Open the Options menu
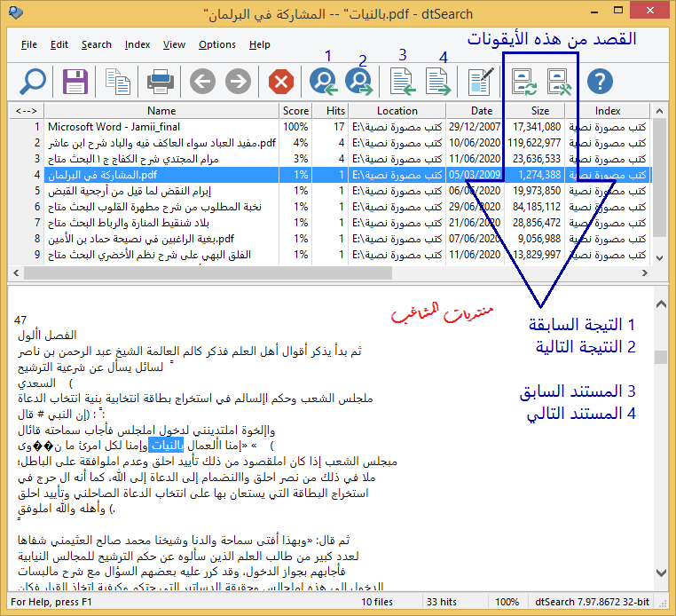This screenshot has height=616, width=676. click(x=217, y=44)
